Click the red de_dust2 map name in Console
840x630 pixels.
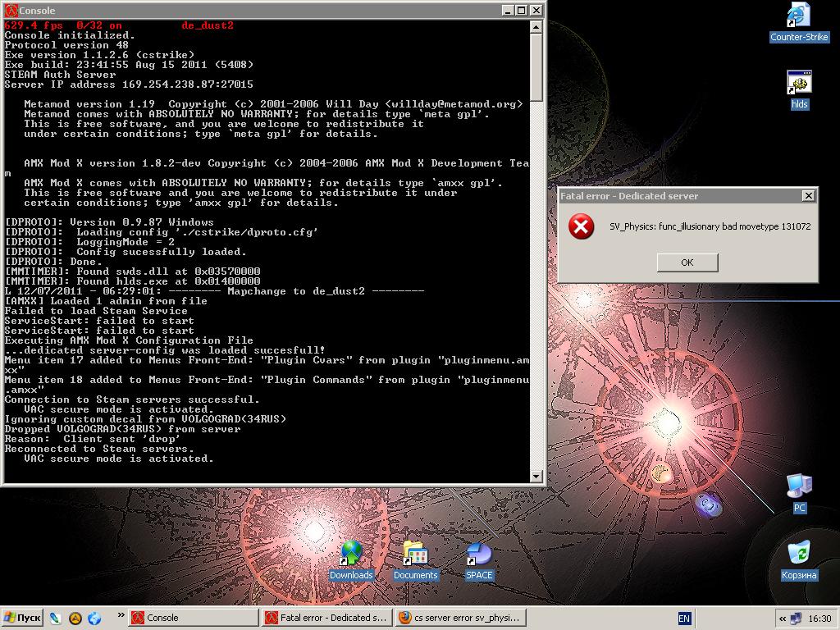click(208, 25)
